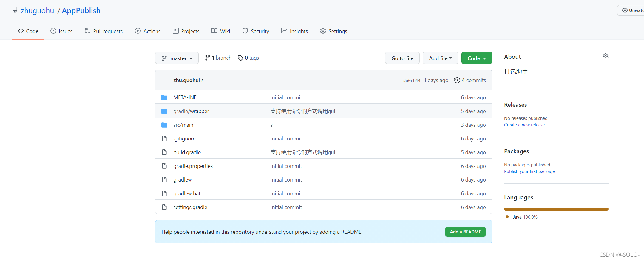Screen dimensions: 644x260
Task: Go to the Pull requests tab
Action: [x=104, y=31]
